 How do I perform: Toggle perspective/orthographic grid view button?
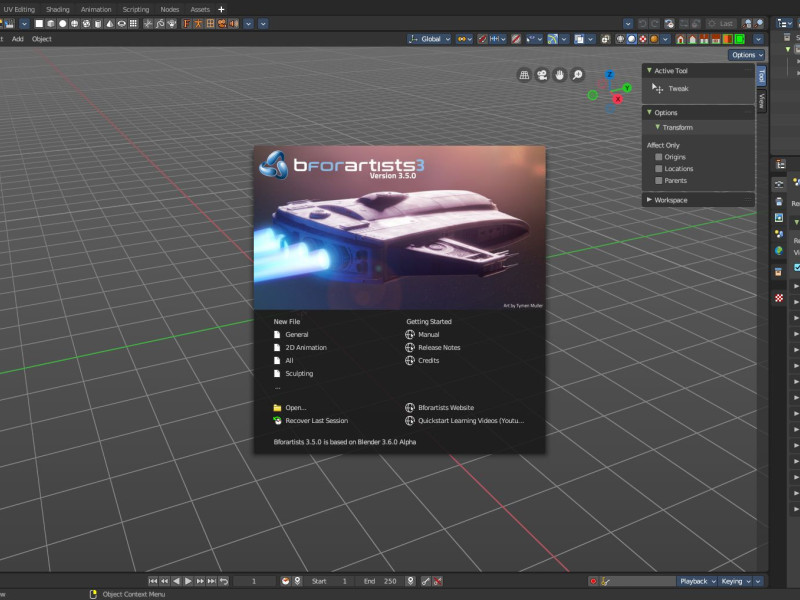(524, 75)
